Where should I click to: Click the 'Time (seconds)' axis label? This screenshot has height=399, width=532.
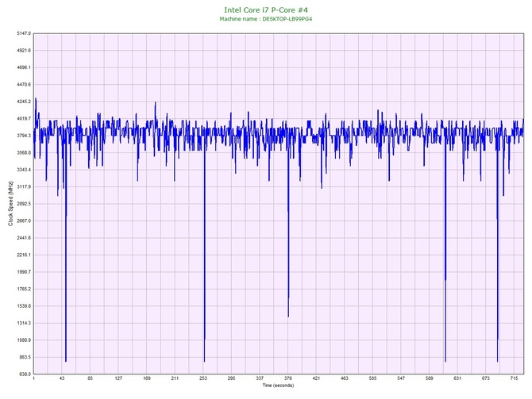(278, 386)
